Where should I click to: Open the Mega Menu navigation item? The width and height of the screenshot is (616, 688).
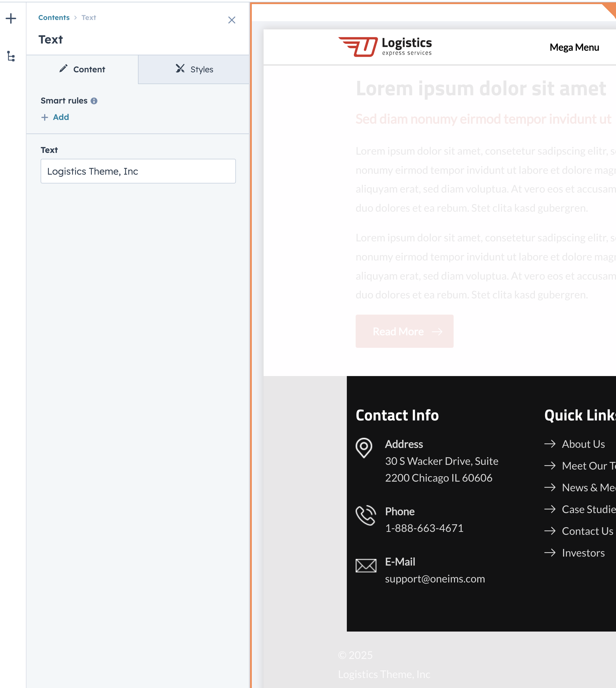574,47
